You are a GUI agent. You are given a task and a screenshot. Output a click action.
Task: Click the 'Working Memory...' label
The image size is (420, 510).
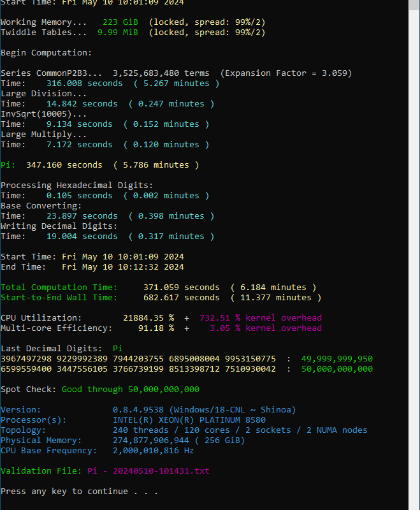coord(43,22)
